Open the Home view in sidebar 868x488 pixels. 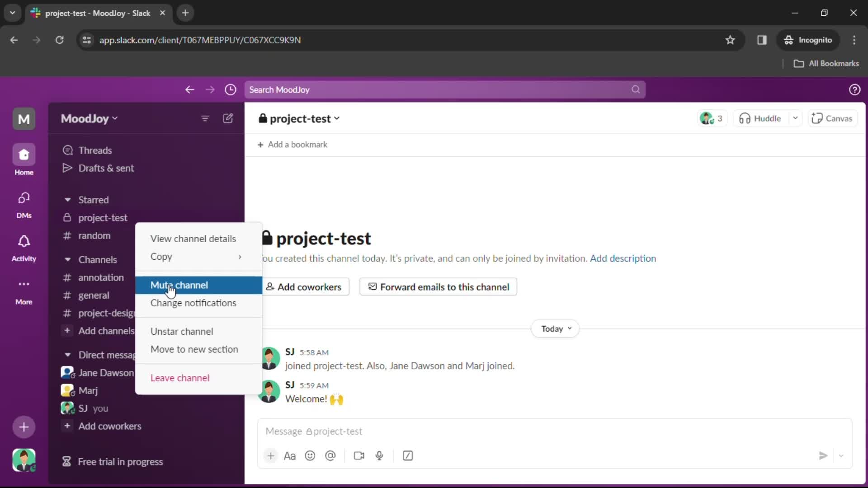point(24,160)
